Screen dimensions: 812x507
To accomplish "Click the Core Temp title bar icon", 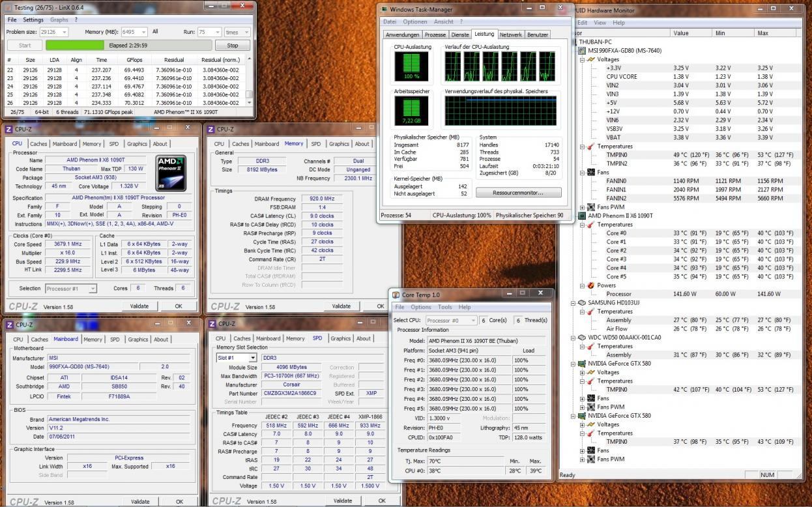I will click(396, 295).
